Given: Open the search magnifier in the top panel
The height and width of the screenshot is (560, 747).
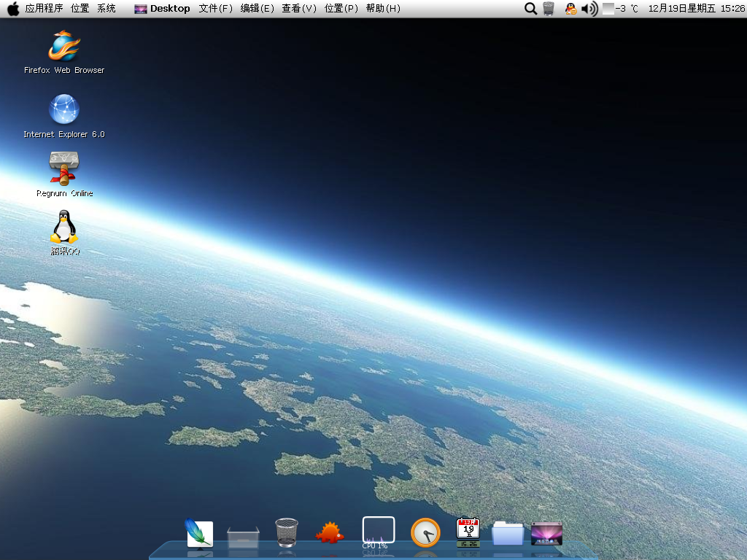Looking at the screenshot, I should [x=530, y=9].
